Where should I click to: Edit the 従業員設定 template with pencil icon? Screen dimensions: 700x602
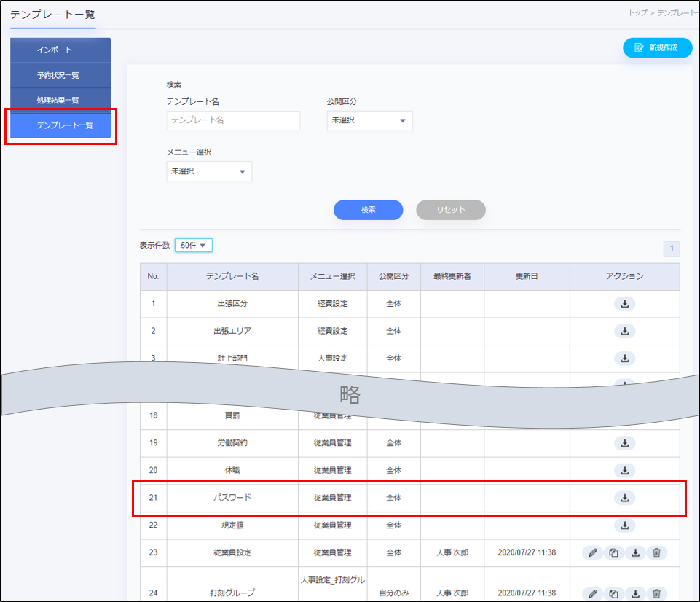pyautogui.click(x=593, y=553)
